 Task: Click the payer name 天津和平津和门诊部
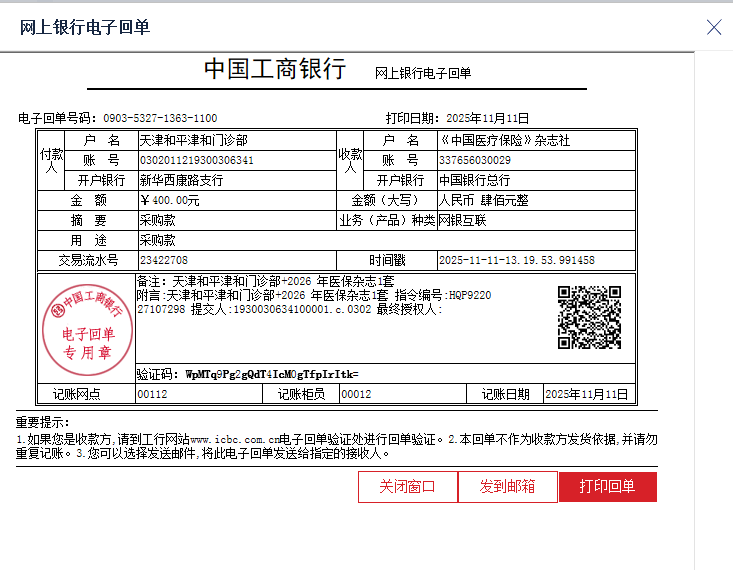(193, 141)
